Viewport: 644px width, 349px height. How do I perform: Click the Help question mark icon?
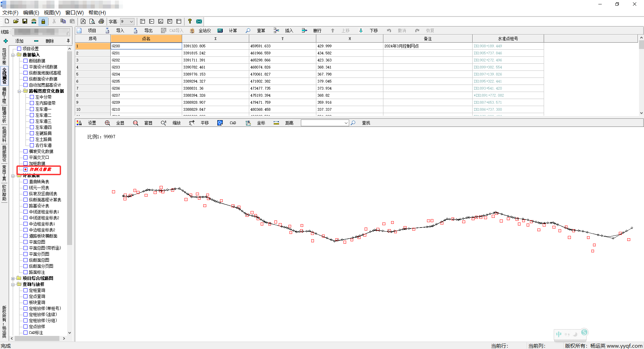[190, 21]
